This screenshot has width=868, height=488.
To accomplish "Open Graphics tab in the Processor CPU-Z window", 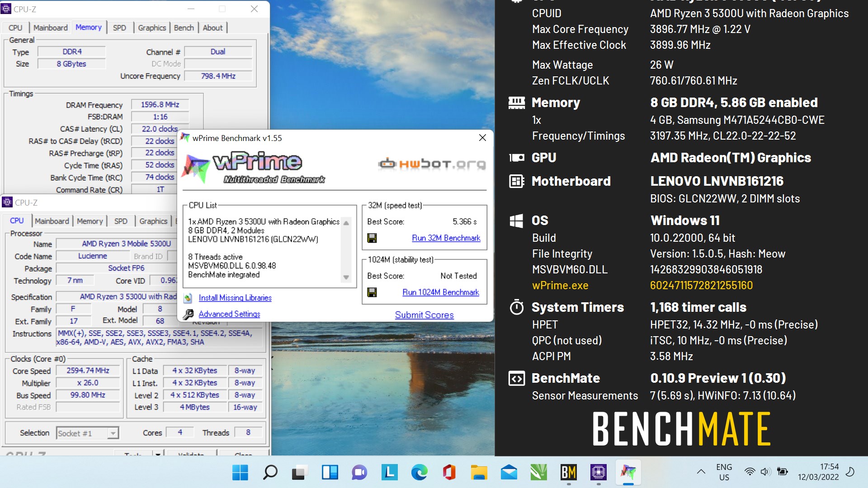I will coord(153,221).
